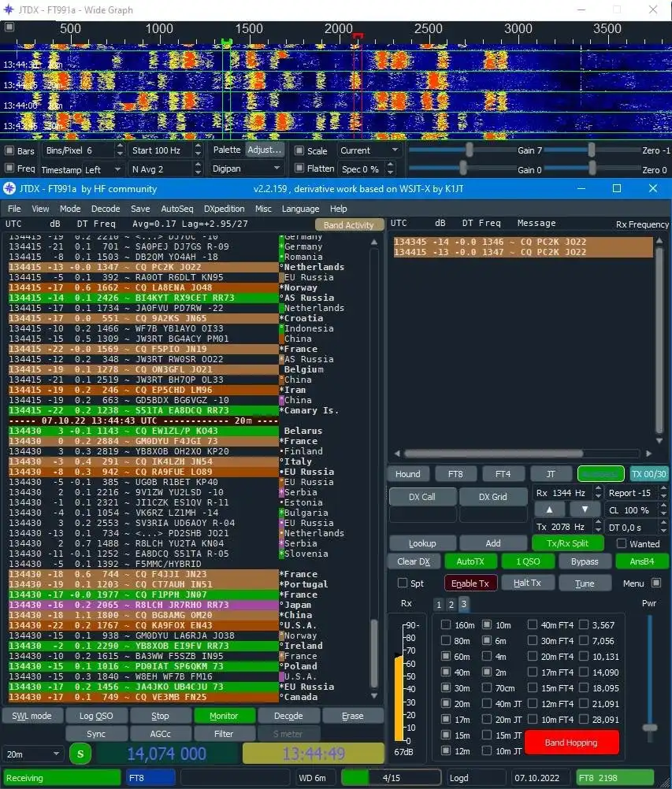Click the Tx 2078 Hz spin box

pyautogui.click(x=568, y=527)
